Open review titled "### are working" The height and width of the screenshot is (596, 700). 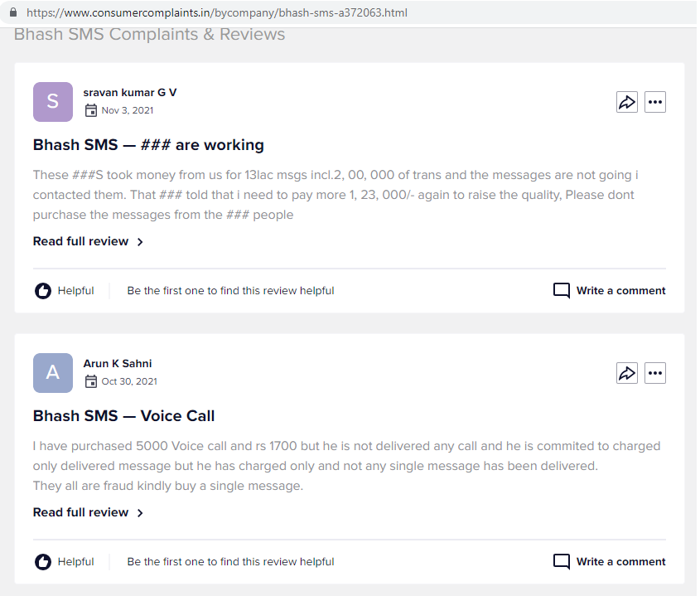(148, 145)
